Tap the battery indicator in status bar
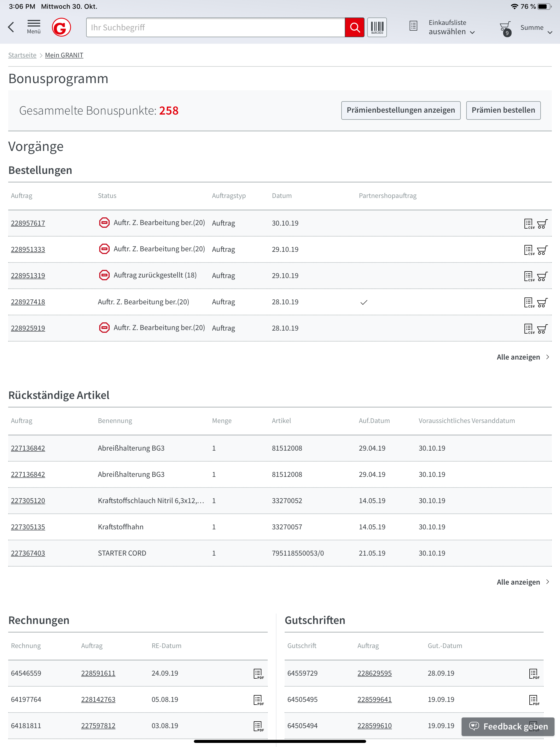This screenshot has width=560, height=747. coord(544,6)
